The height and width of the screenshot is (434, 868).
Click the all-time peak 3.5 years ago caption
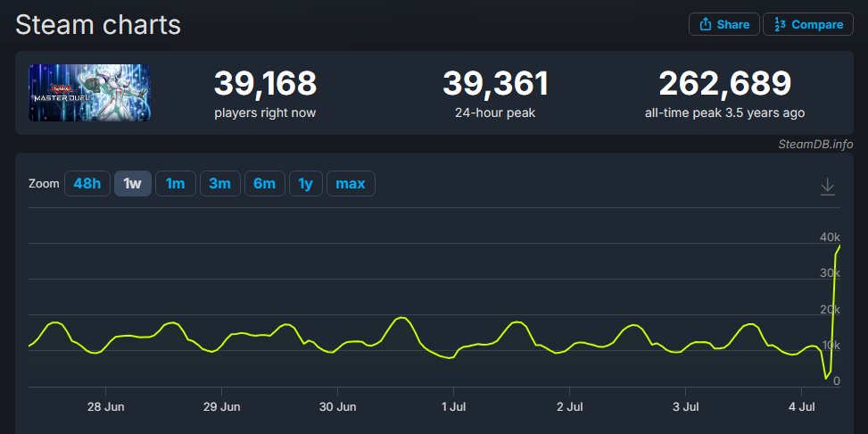point(724,113)
